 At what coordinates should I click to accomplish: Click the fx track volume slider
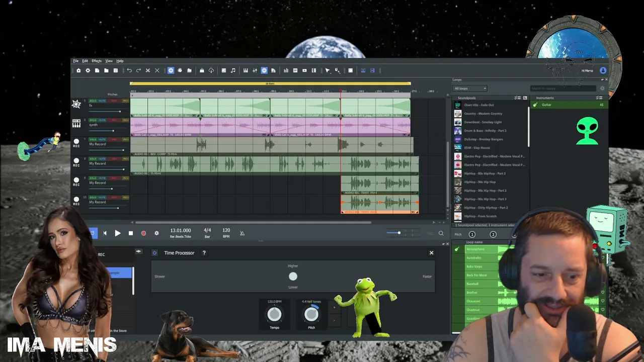[x=107, y=112]
